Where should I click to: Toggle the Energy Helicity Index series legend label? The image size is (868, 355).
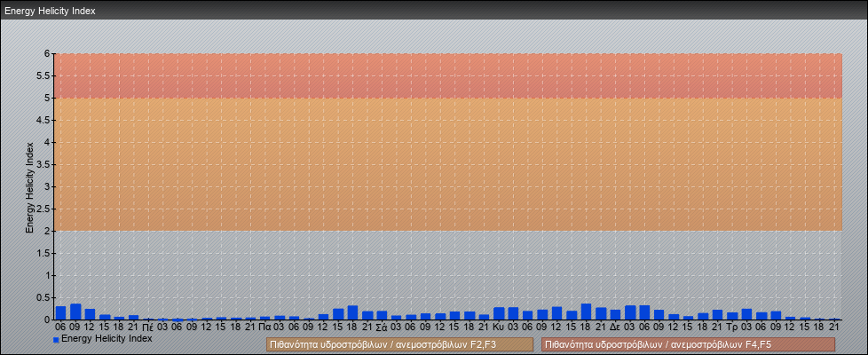pyautogui.click(x=107, y=338)
